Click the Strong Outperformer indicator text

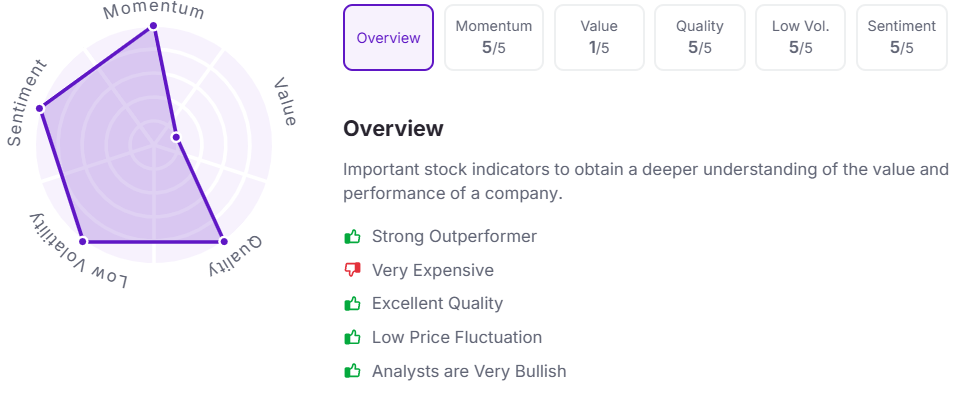(x=454, y=236)
